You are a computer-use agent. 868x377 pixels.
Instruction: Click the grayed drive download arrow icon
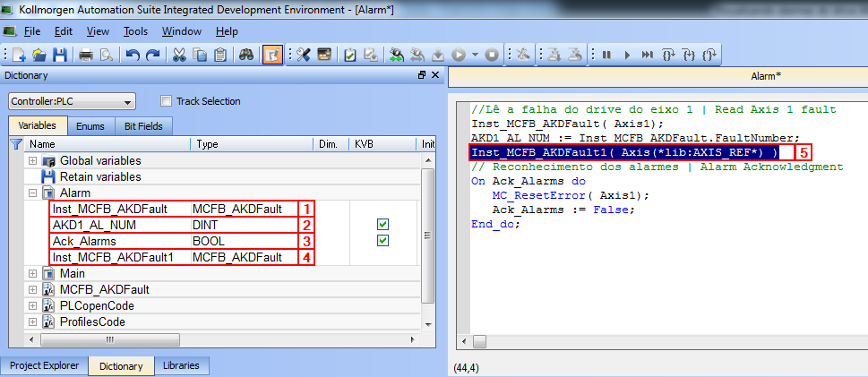pos(554,55)
